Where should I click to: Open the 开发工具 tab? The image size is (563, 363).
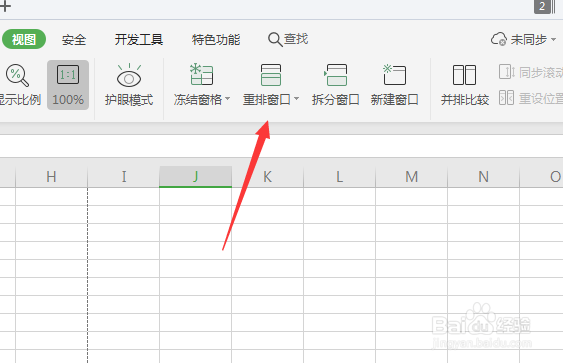139,39
